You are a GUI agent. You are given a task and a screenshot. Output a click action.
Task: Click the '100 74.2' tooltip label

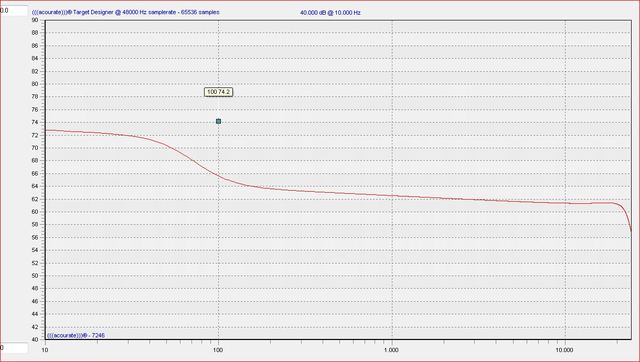(218, 92)
